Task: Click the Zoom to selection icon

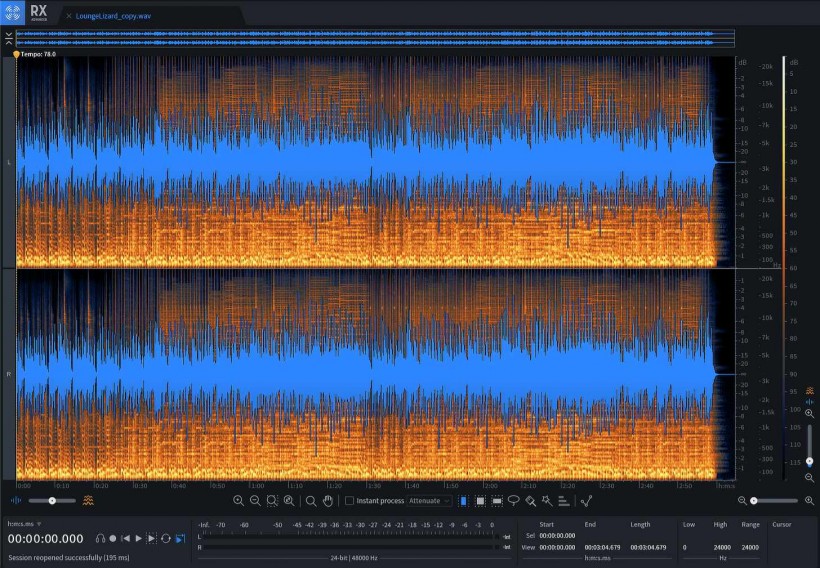Action: (x=272, y=500)
